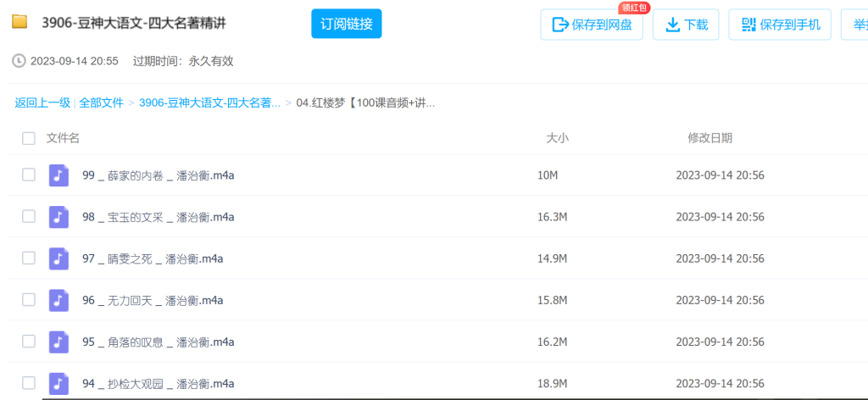Screen dimensions: 868x400
Task: Click the 10M size value
Action: [548, 175]
